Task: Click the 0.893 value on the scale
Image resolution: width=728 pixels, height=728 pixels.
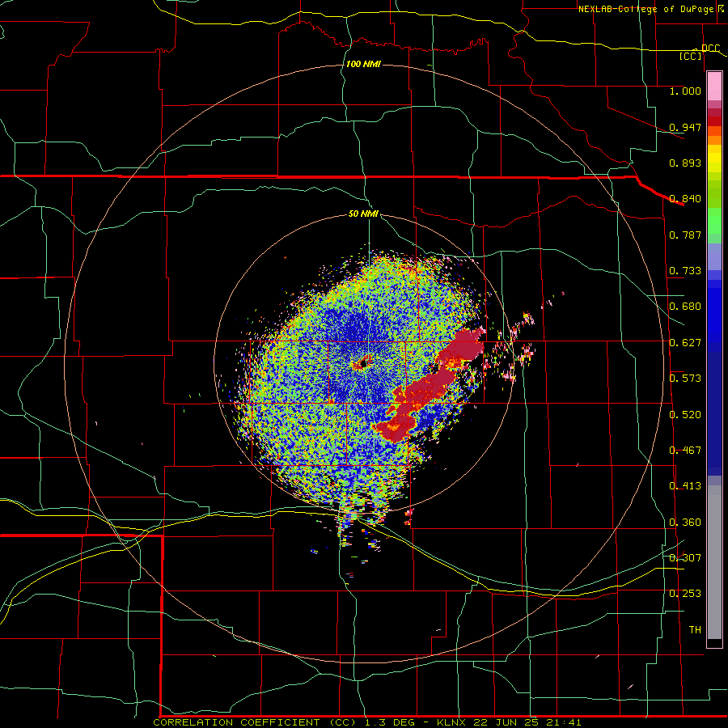Action: pyautogui.click(x=685, y=163)
